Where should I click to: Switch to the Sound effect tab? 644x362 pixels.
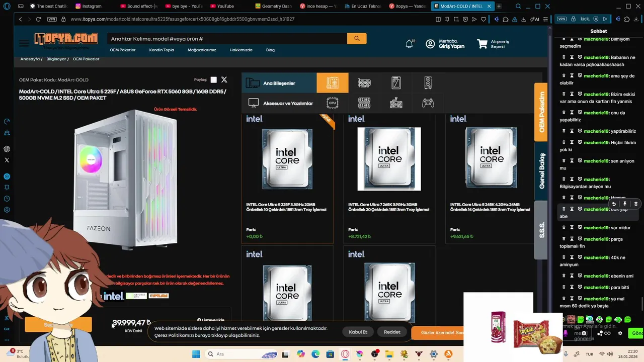[x=138, y=6]
